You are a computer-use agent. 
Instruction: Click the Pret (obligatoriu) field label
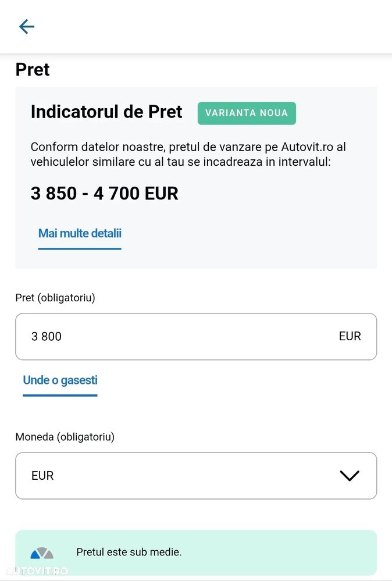coord(55,298)
